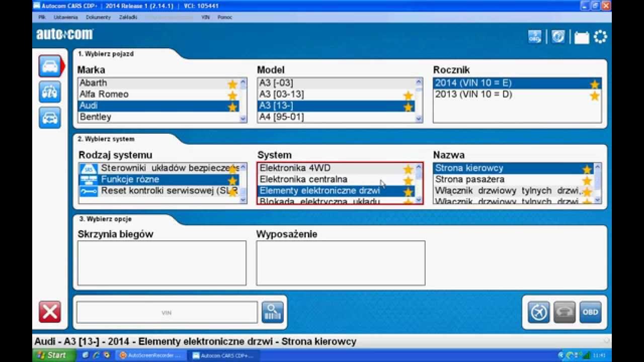The image size is (644, 362).
Task: Select year 2013 (VIN 10 = D)
Action: pyautogui.click(x=517, y=95)
